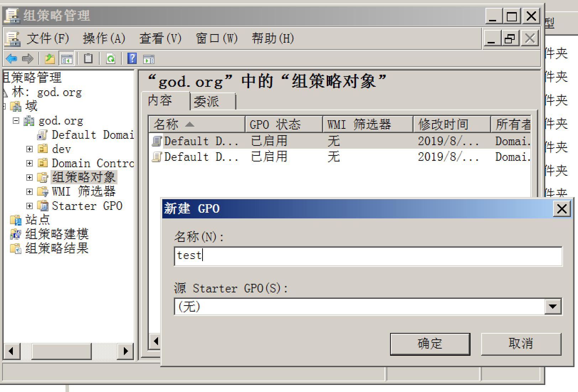Click the tree pane right scroll arrow

(125, 351)
